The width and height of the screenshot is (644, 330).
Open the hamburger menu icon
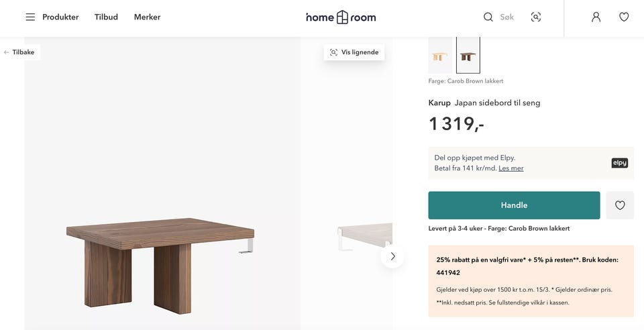[30, 17]
